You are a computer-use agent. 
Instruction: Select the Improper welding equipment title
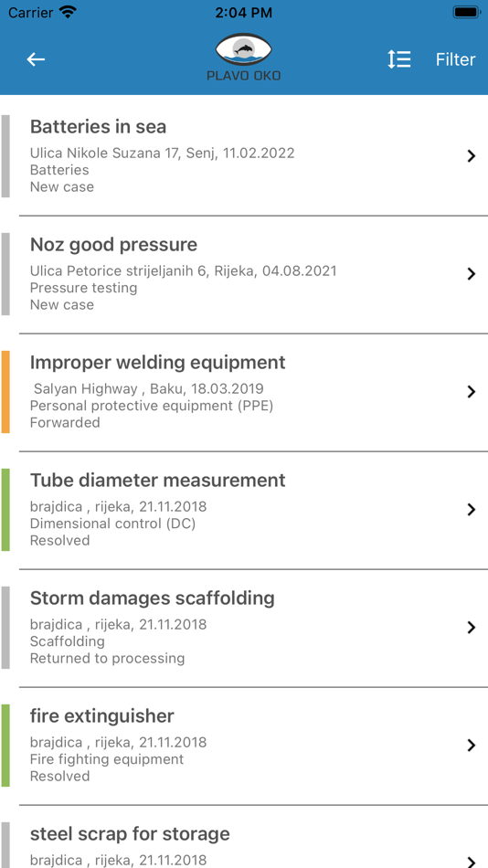pyautogui.click(x=158, y=363)
